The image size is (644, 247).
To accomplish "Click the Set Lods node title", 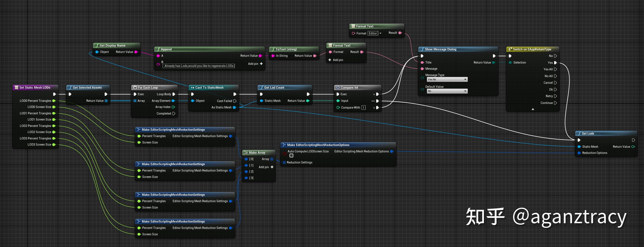I will pos(588,133).
